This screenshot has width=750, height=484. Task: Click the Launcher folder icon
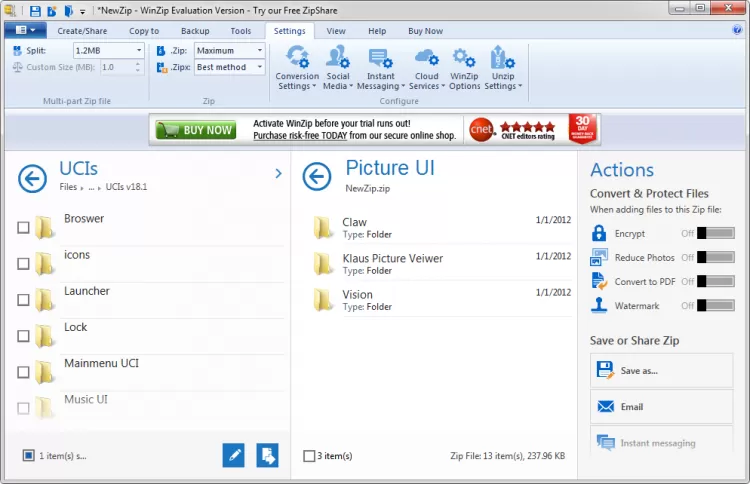tap(44, 299)
